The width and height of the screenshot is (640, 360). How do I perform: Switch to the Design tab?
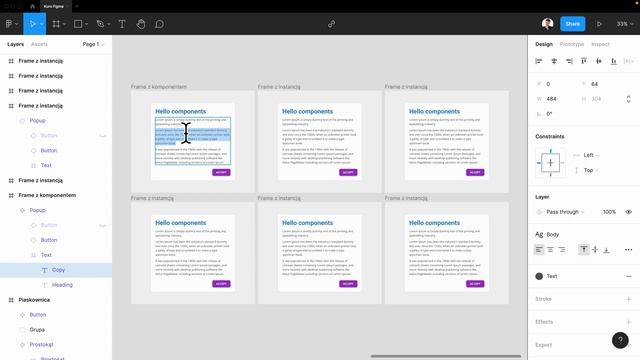[x=544, y=44]
